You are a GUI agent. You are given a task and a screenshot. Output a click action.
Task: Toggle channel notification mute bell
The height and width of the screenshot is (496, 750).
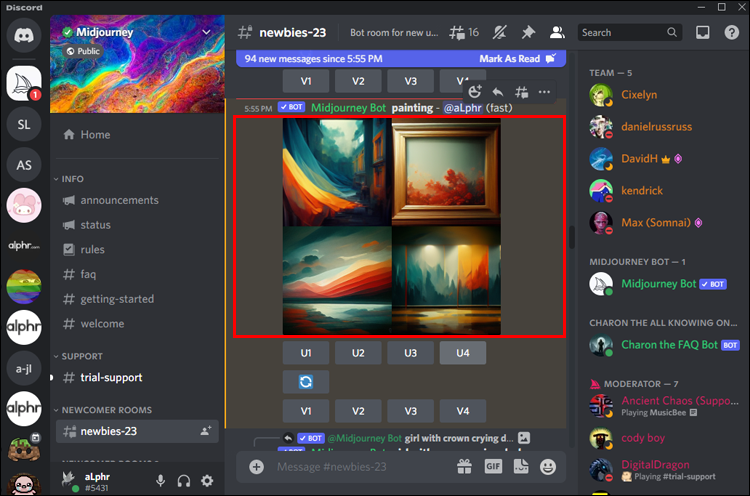tap(500, 33)
